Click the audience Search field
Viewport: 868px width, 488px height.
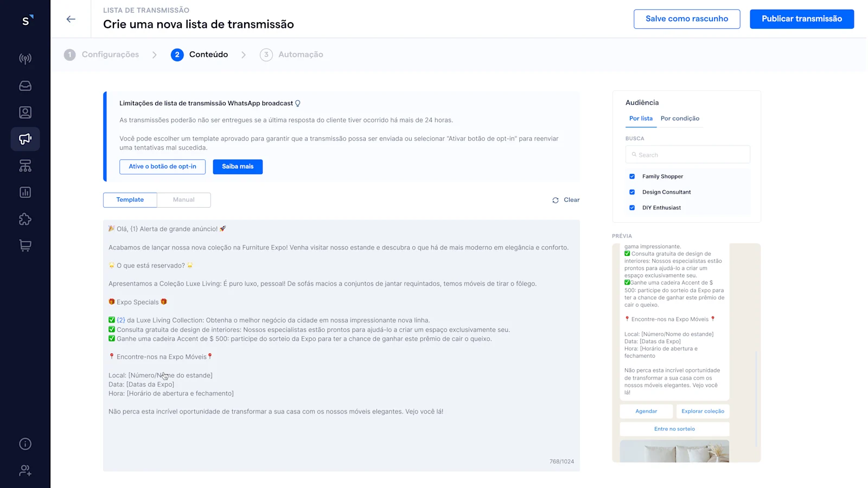pos(687,155)
